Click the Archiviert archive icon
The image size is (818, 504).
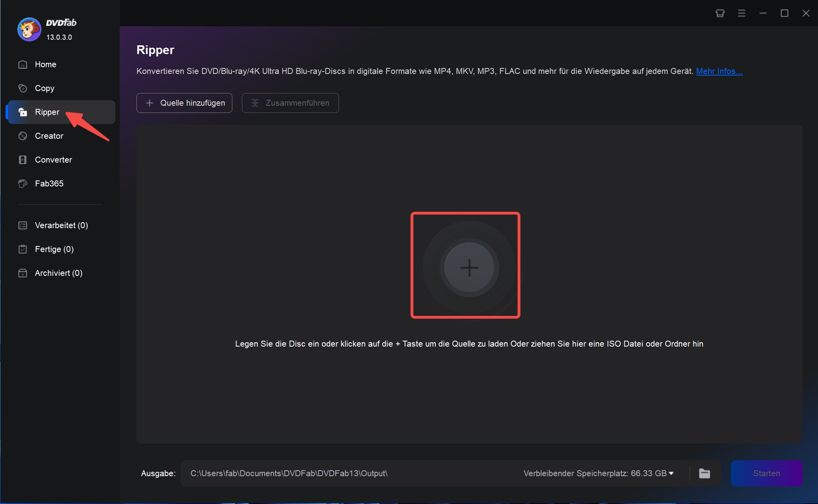23,273
